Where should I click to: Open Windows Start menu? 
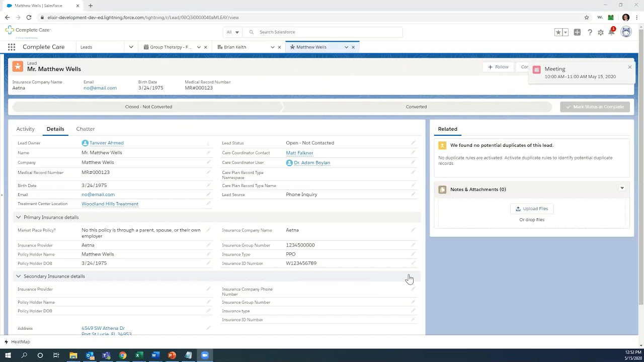(x=8, y=355)
